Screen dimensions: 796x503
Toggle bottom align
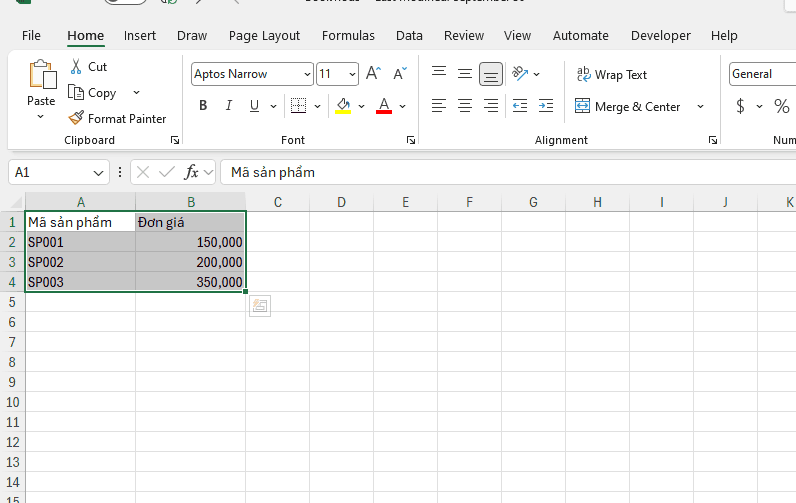tap(490, 74)
